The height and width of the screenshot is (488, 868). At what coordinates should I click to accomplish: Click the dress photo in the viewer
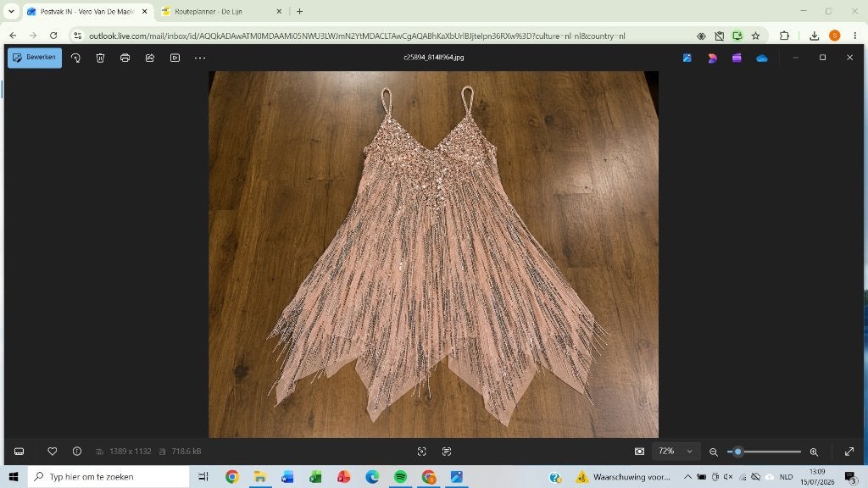[433, 254]
